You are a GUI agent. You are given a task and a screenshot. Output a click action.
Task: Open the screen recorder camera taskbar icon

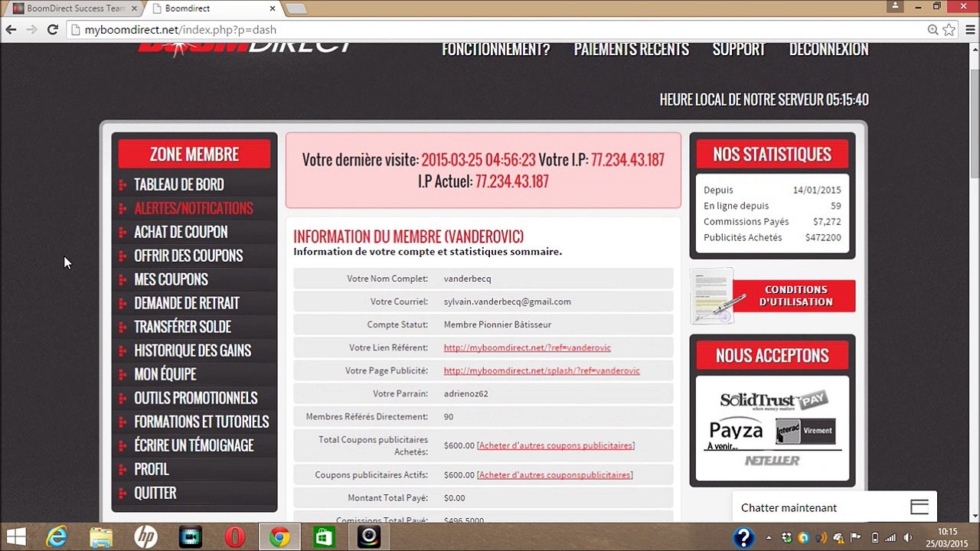click(x=369, y=536)
